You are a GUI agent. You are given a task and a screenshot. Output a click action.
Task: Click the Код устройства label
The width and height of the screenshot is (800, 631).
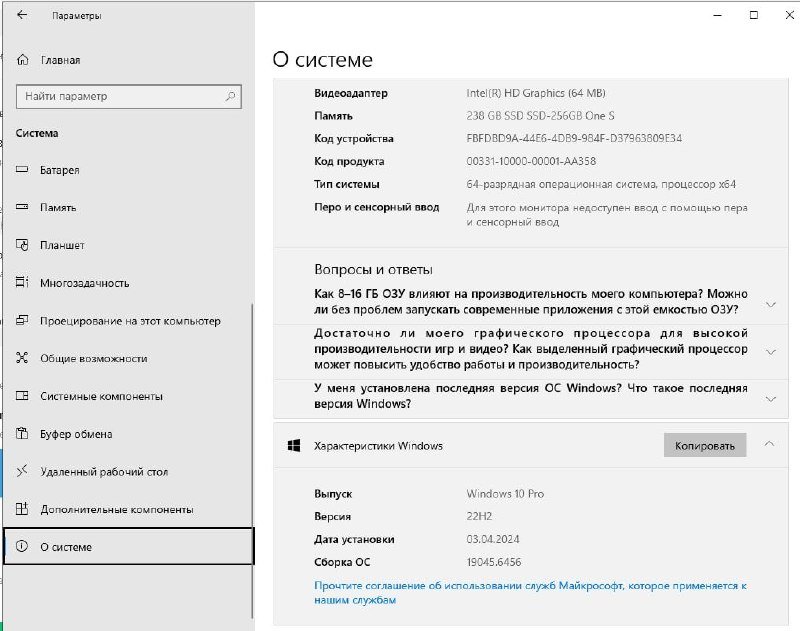pyautogui.click(x=354, y=138)
